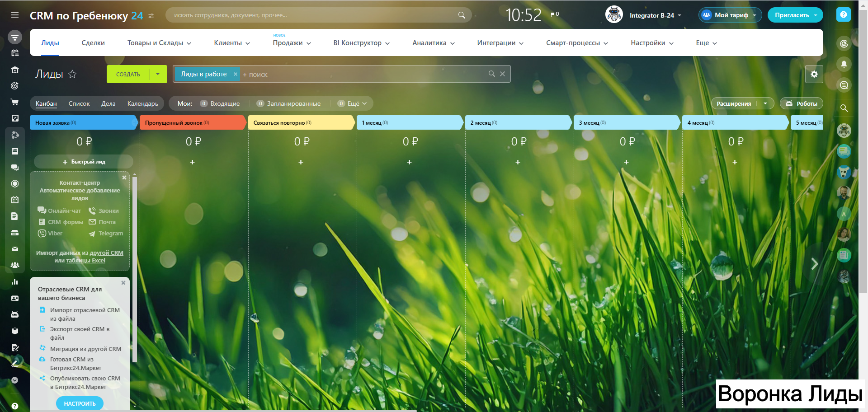Image resolution: width=868 pixels, height=412 pixels.
Task: Close the Контакт-центр panel
Action: coord(124,178)
